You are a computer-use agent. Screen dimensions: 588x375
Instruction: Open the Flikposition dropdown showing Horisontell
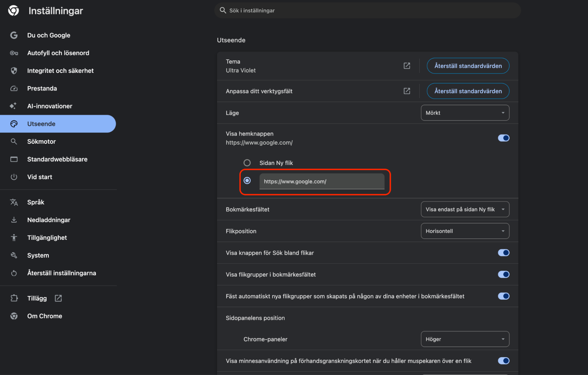click(465, 231)
